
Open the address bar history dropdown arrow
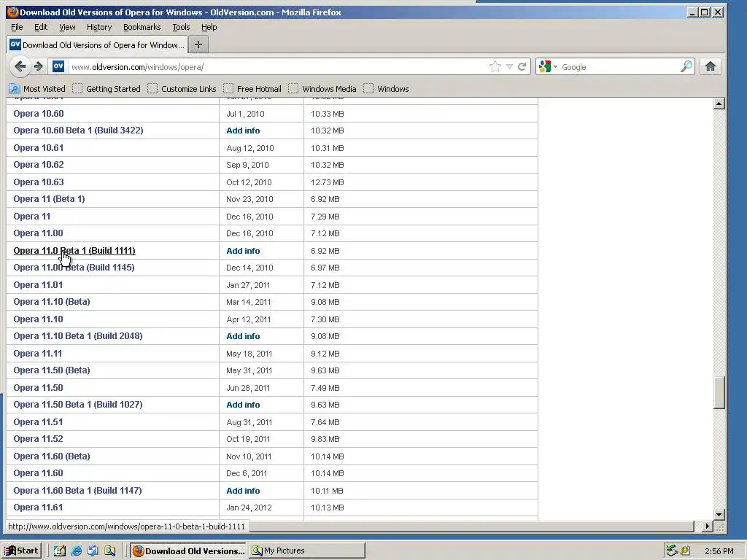(x=509, y=66)
